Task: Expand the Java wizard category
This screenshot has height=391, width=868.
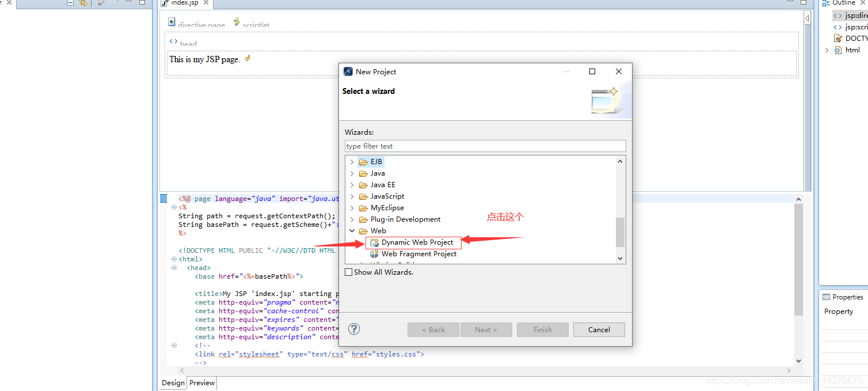Action: (x=352, y=173)
